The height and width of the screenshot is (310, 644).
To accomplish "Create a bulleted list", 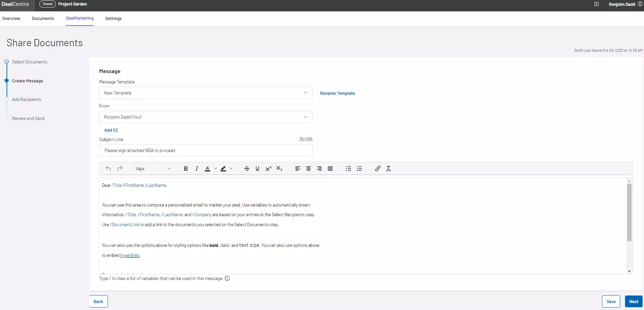I will 348,169.
